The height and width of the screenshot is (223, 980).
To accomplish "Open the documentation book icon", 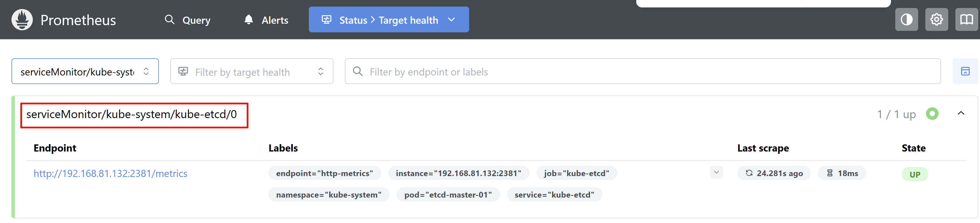I will [x=966, y=20].
